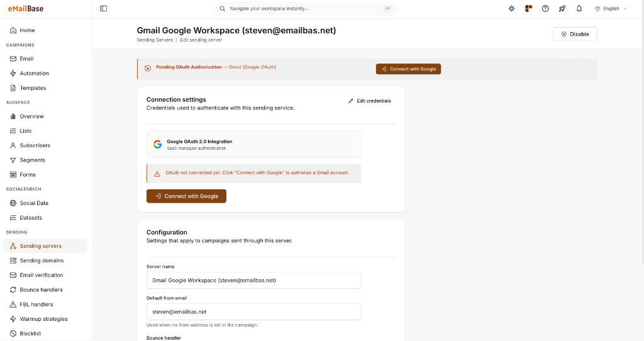Go to Automation menu item
The image size is (644, 341).
click(45, 74)
